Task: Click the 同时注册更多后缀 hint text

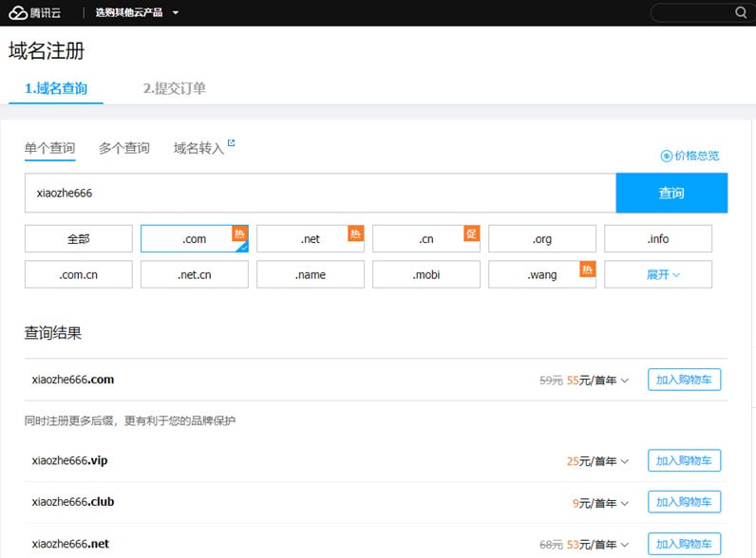Action: point(130,420)
